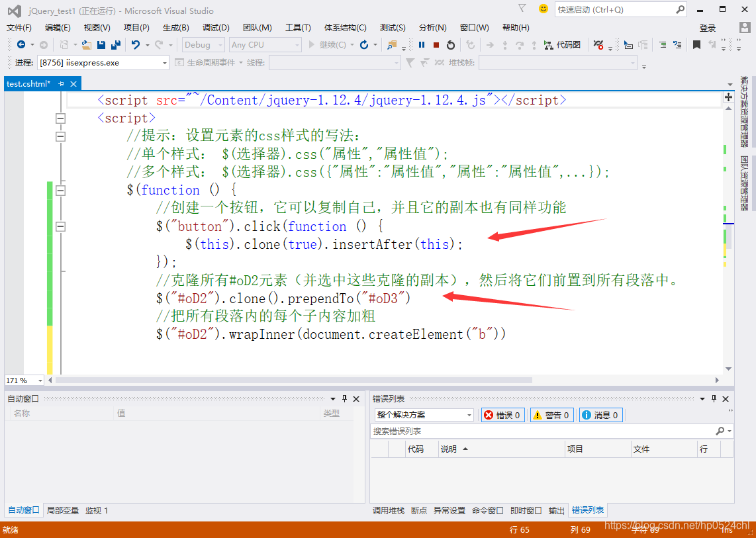Click the Redo arrow icon
This screenshot has height=538, width=756.
[159, 45]
